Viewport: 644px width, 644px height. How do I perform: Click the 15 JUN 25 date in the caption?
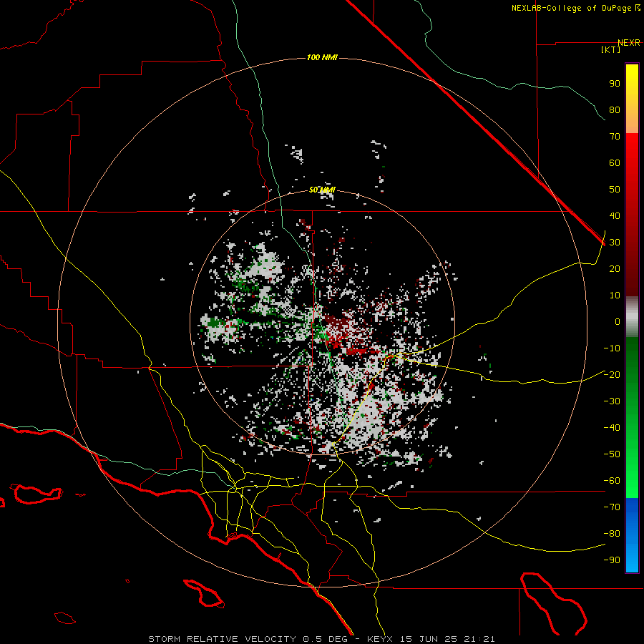(429, 639)
